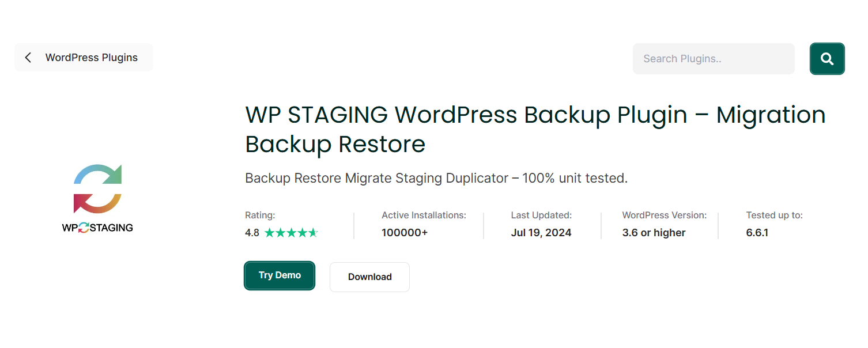Viewport: 868px width, 348px height.
Task: Click the rating value 4.8
Action: click(252, 233)
